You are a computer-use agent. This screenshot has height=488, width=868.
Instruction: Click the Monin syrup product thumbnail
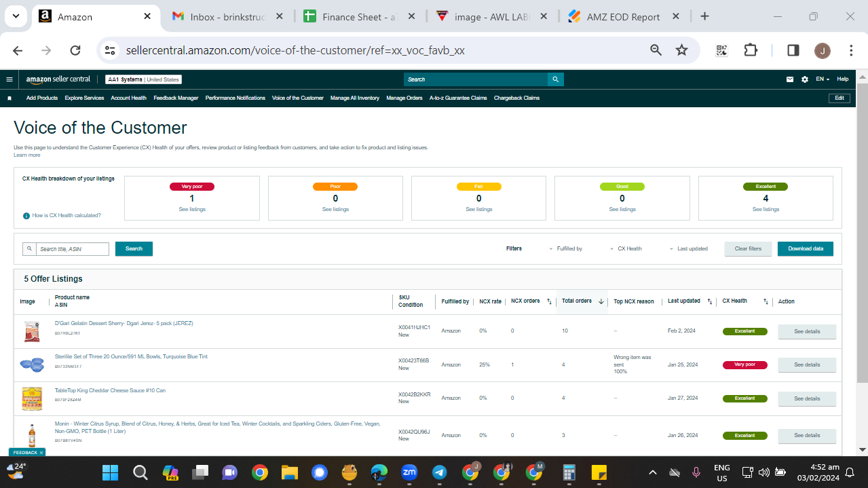31,434
